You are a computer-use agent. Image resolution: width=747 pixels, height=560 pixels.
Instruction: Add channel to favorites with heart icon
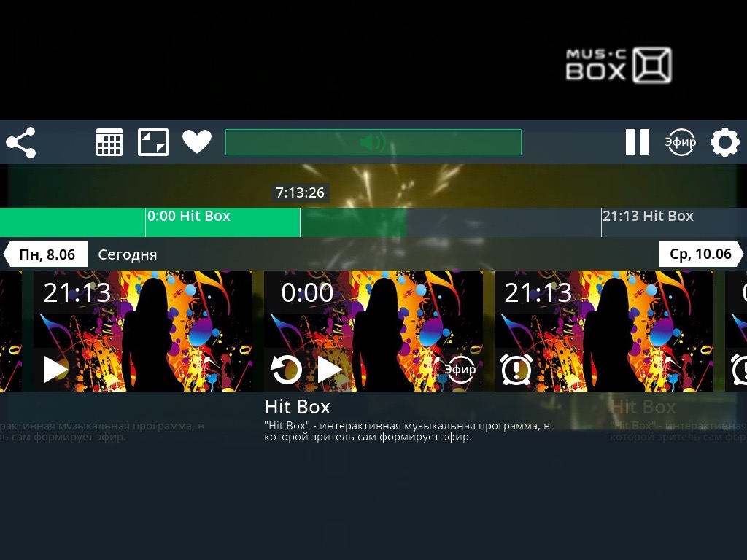point(197,142)
